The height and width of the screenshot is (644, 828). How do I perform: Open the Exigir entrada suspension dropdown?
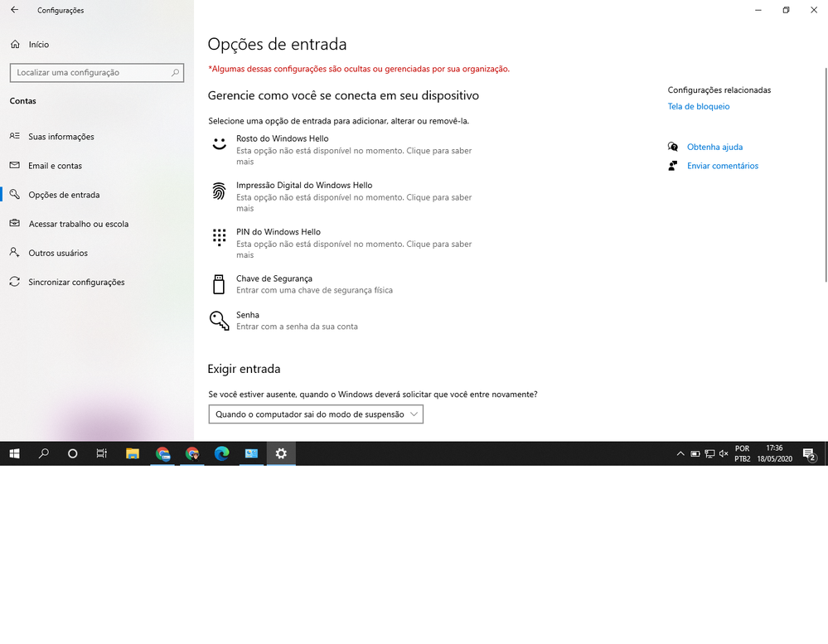click(316, 414)
